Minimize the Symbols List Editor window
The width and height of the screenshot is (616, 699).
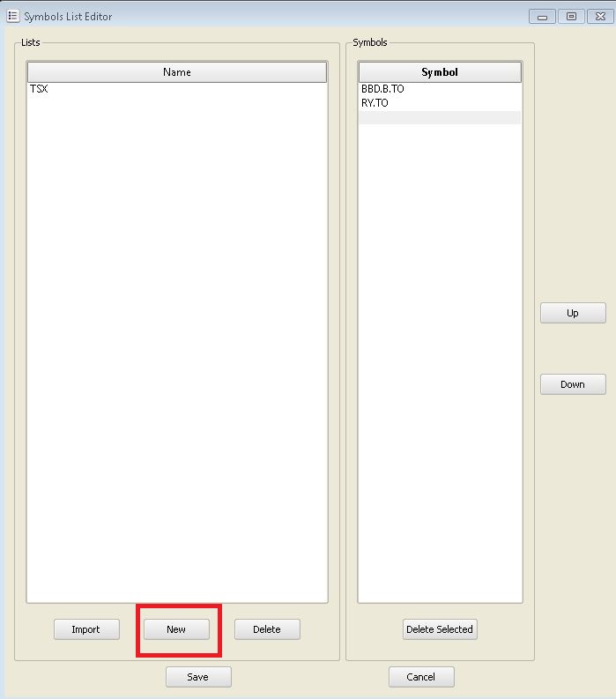click(x=541, y=16)
